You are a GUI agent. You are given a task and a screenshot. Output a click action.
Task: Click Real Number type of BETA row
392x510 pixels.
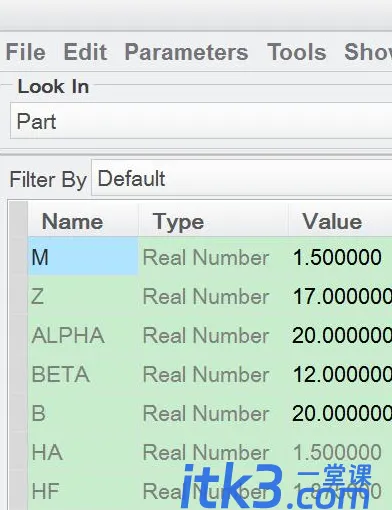coord(206,374)
